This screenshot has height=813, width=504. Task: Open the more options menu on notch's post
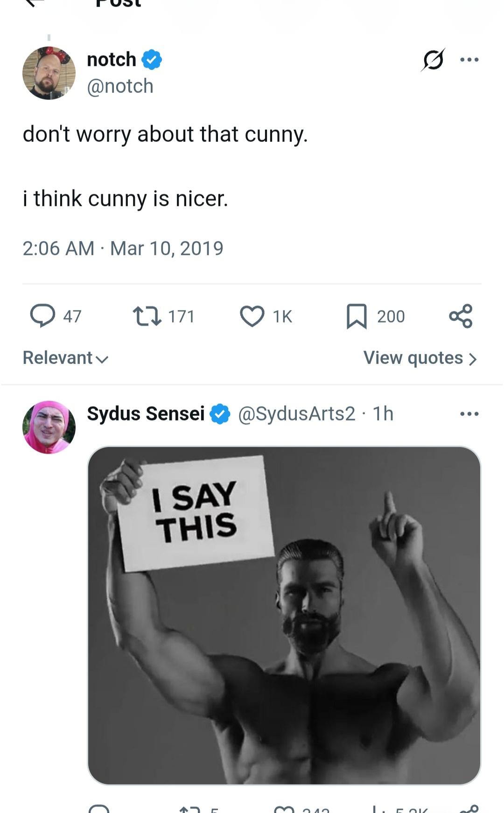coord(469,60)
